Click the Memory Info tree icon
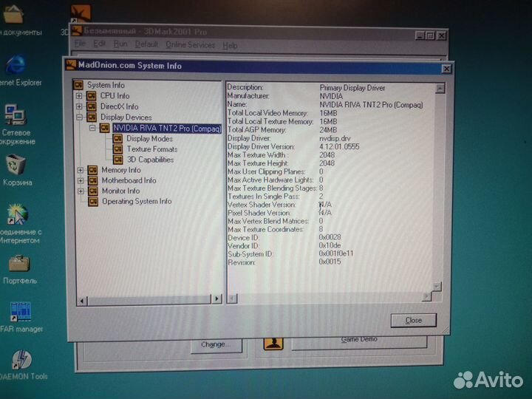 92,170
